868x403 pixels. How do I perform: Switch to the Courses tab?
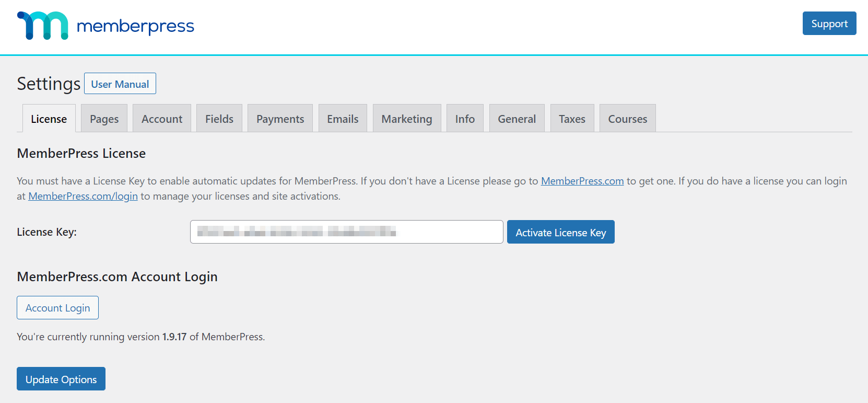tap(628, 119)
